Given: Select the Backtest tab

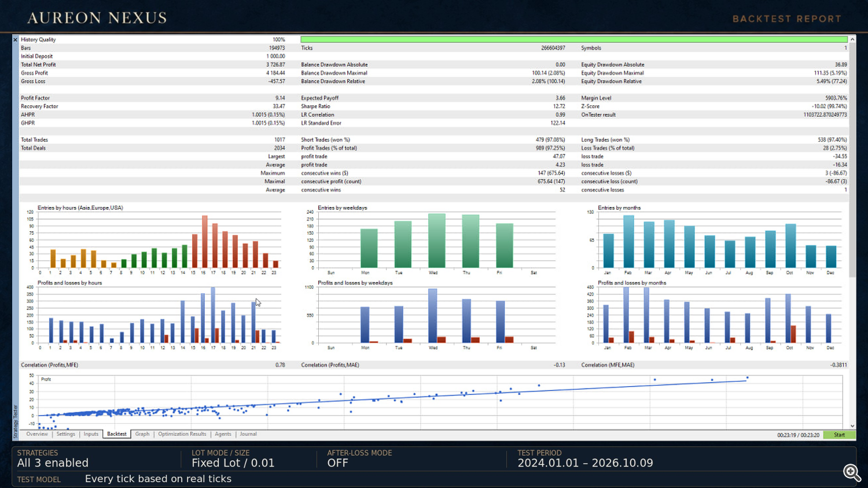Looking at the screenshot, I should (117, 434).
